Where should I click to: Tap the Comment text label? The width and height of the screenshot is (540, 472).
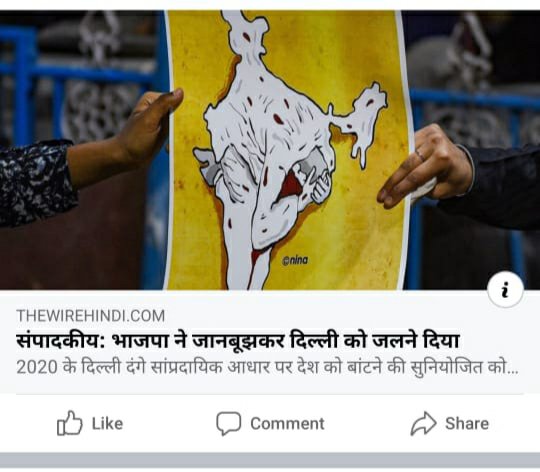pos(287,423)
